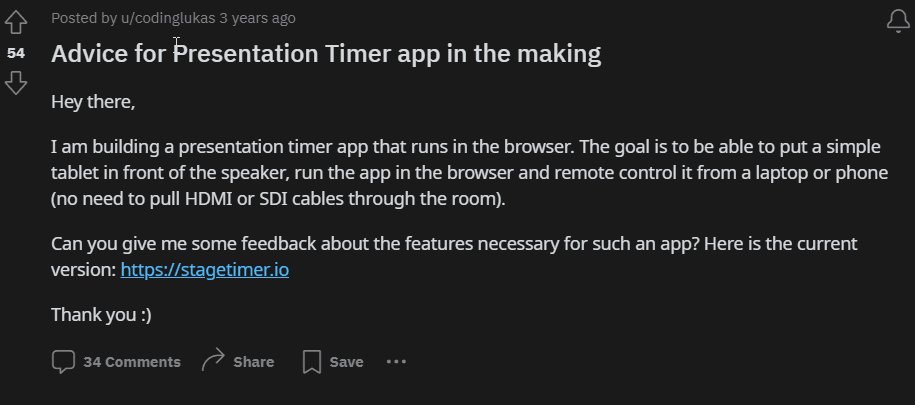Image resolution: width=915 pixels, height=405 pixels.
Task: Select the "Save" text label
Action: pyautogui.click(x=347, y=362)
